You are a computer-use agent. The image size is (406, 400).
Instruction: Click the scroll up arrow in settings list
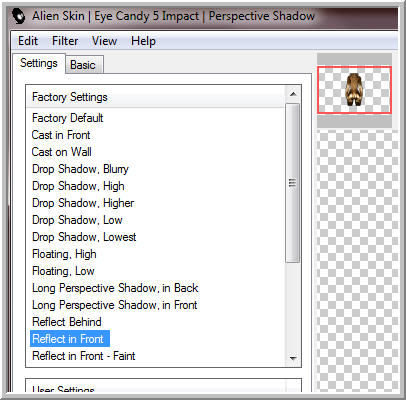(x=293, y=94)
